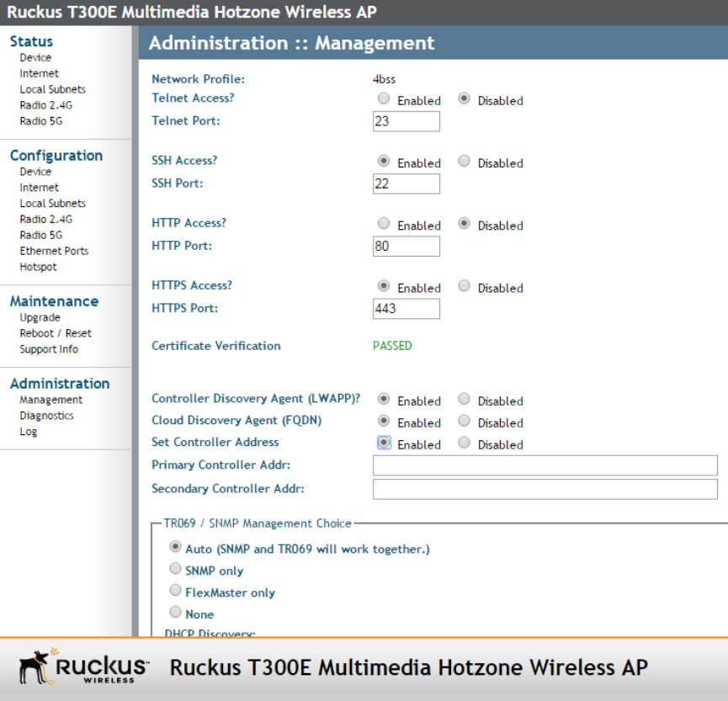728x701 pixels.
Task: Select Disabled for Set Controller Address
Action: 464,443
